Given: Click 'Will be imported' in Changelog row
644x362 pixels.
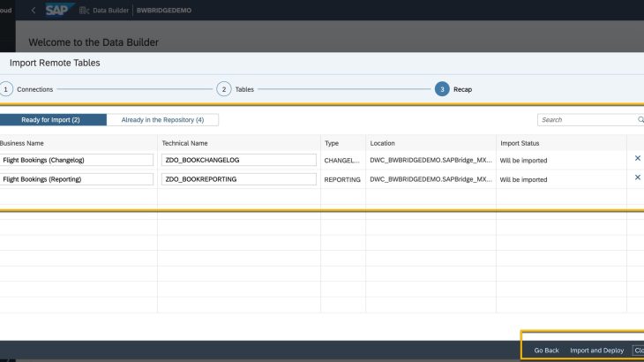Looking at the screenshot, I should tap(523, 160).
